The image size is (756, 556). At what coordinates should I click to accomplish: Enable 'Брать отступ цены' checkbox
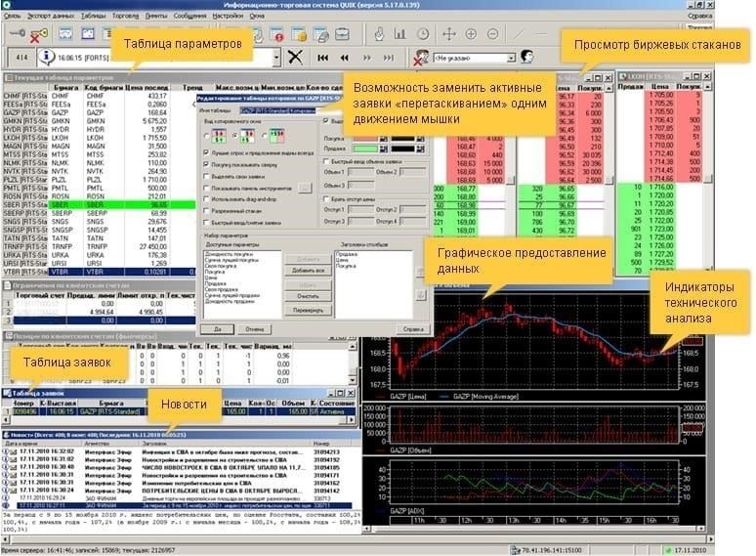pyautogui.click(x=326, y=198)
